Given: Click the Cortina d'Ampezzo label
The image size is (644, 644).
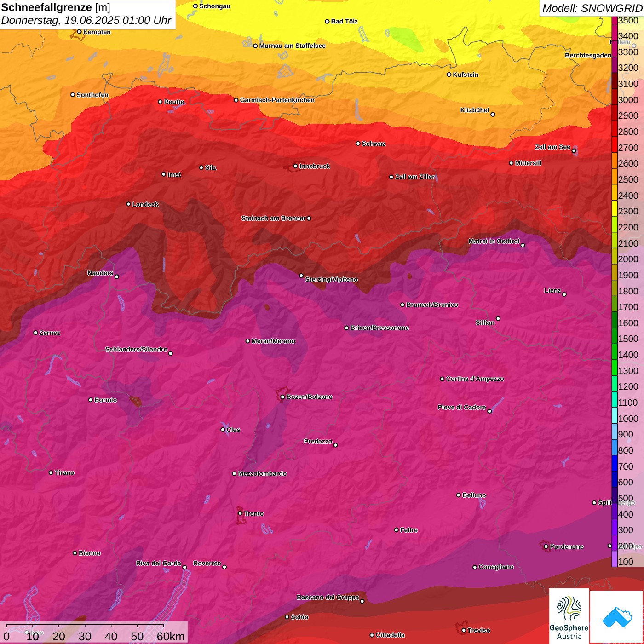Looking at the screenshot, I should (x=475, y=379).
